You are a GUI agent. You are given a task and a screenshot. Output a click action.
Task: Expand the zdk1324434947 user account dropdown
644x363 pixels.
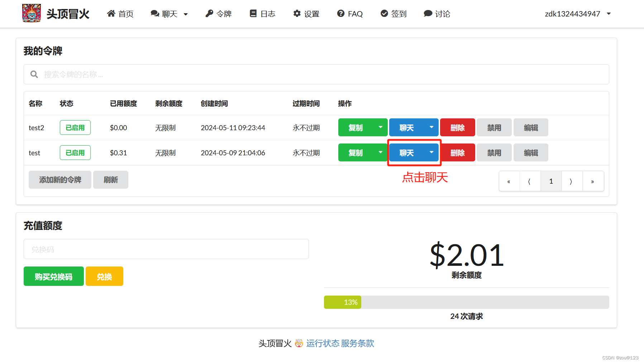578,14
